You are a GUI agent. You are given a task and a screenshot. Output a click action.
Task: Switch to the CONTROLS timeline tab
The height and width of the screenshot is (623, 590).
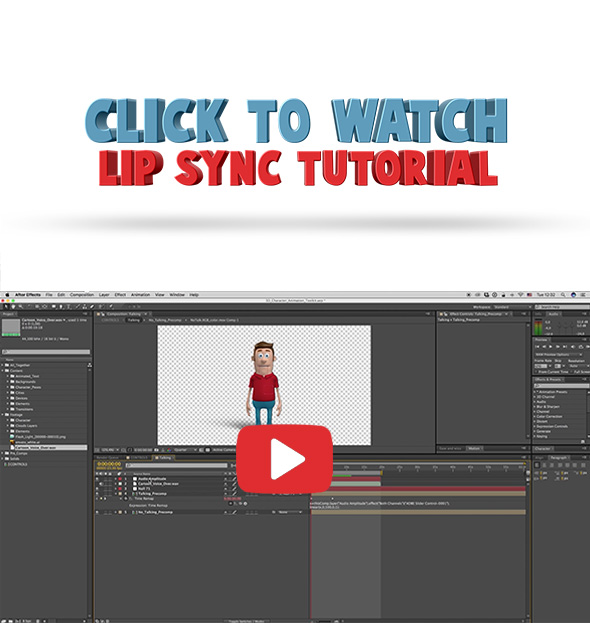pyautogui.click(x=137, y=458)
